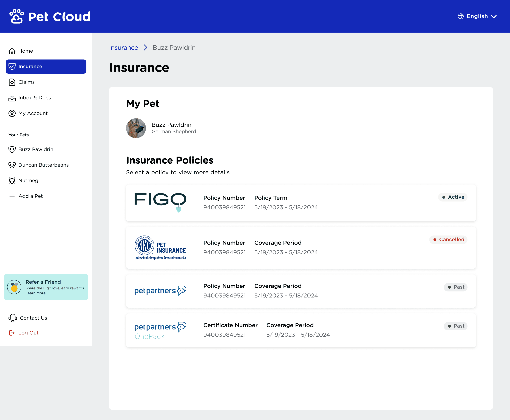Click the Learn More link

coord(36,293)
